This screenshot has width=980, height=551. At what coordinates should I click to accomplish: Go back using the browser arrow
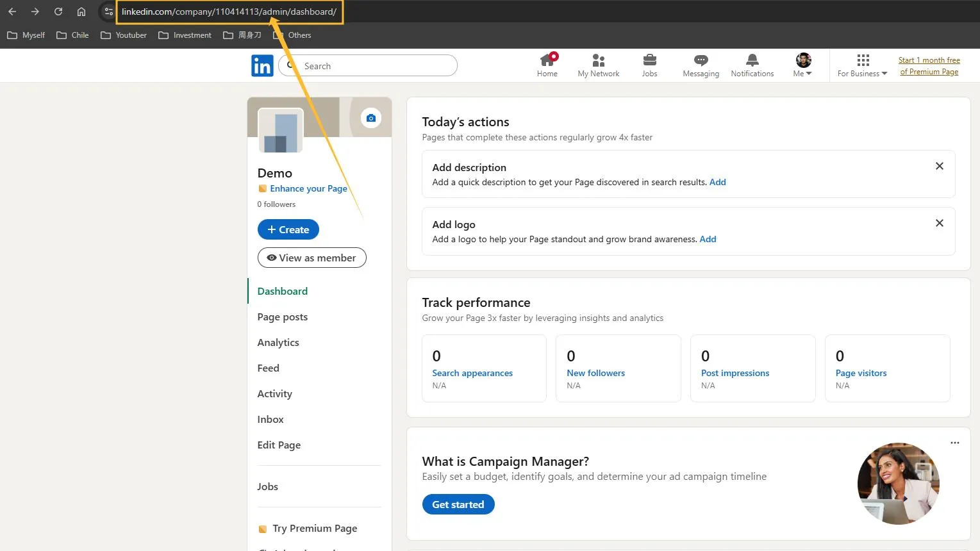point(12,11)
